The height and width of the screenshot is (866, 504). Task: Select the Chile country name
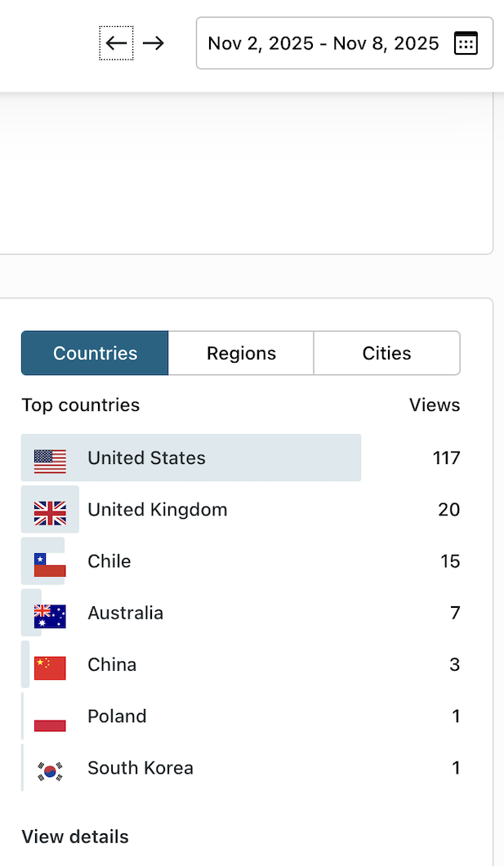109,561
